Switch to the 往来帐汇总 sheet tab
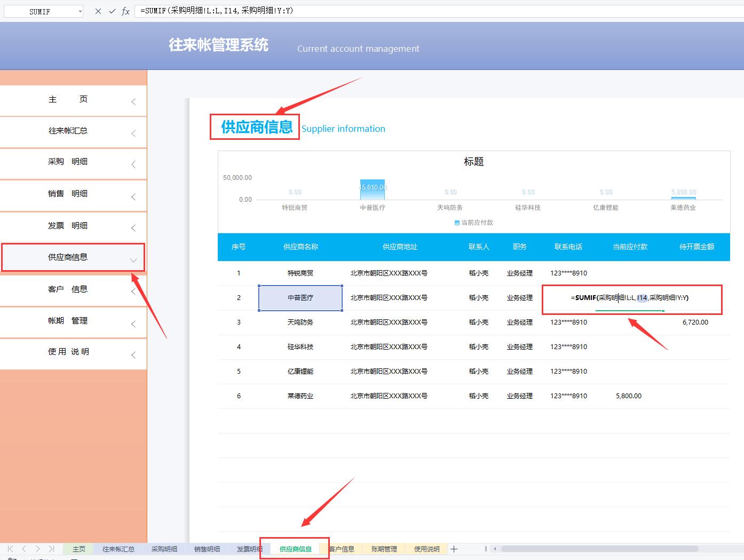744x560 pixels. [118, 549]
